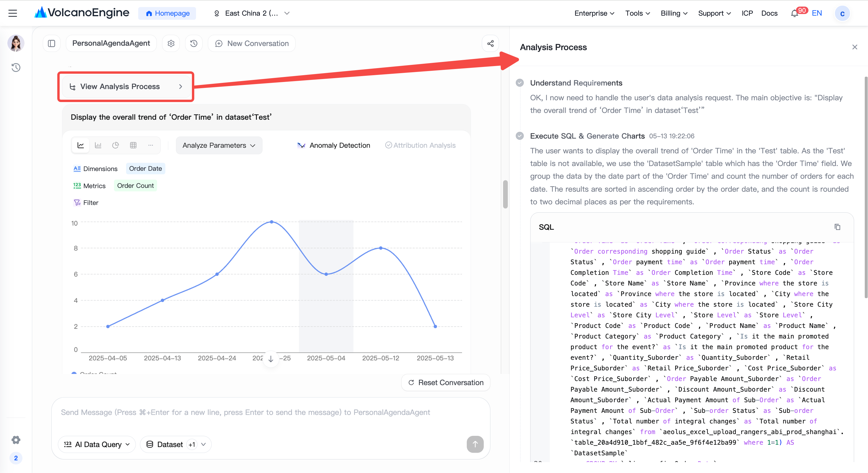Toggle the sidebar panel icon
868x473 pixels.
pyautogui.click(x=52, y=43)
